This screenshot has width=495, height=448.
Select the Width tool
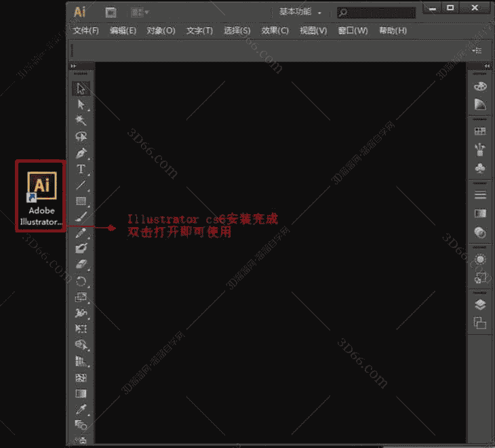pyautogui.click(x=81, y=312)
